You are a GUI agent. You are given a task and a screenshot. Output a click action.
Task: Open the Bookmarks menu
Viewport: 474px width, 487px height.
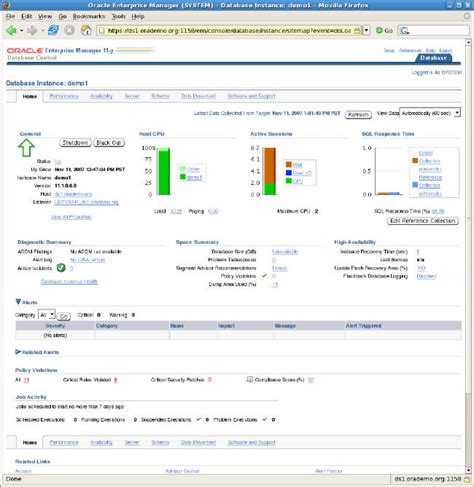(89, 16)
